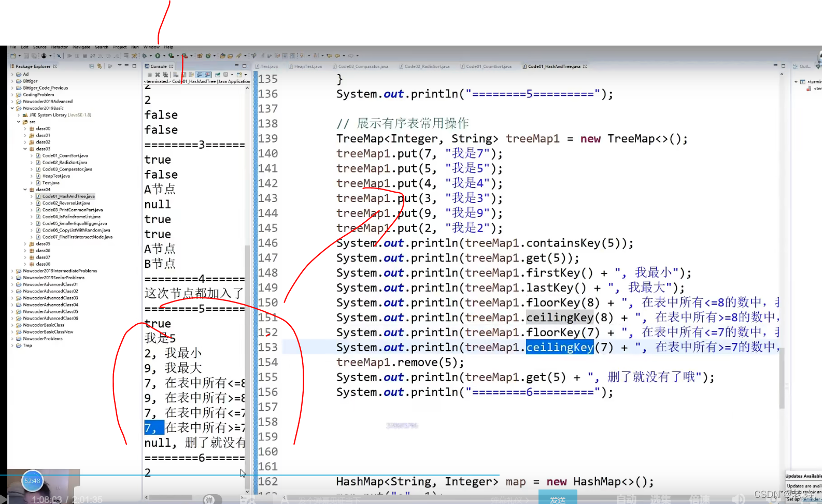The width and height of the screenshot is (822, 504).
Task: Switch to Code02_RadixSort.java tab
Action: click(x=424, y=66)
